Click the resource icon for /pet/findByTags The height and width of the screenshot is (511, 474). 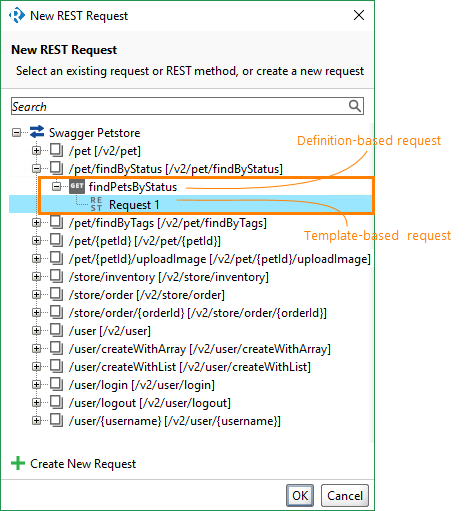click(x=56, y=222)
